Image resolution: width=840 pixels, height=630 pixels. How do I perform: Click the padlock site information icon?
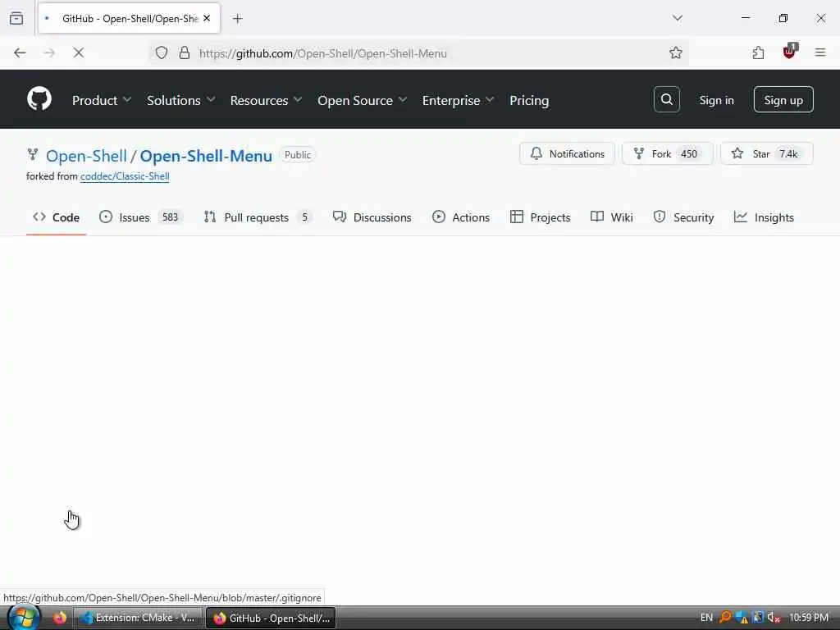coord(185,52)
